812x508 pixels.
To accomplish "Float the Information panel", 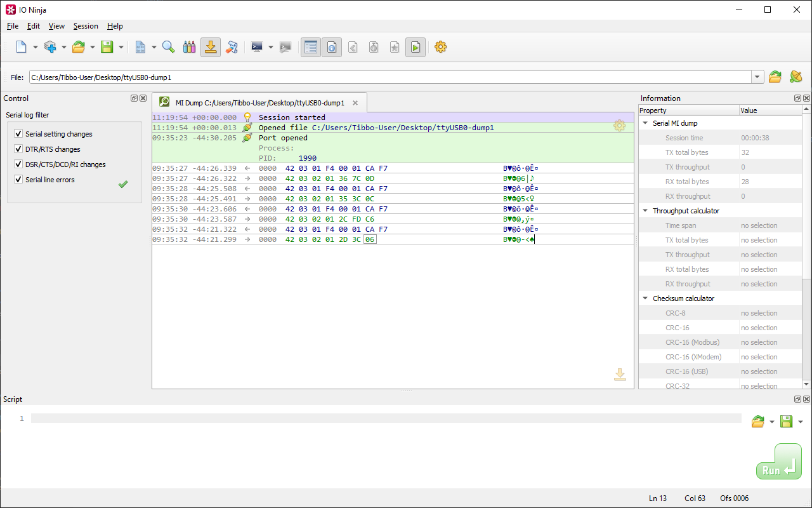I will [797, 98].
